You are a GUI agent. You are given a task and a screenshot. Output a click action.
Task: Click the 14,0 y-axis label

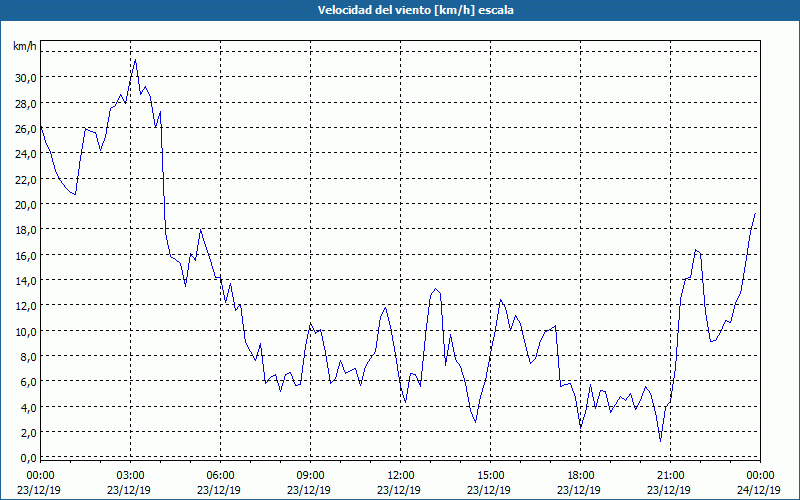[26, 281]
